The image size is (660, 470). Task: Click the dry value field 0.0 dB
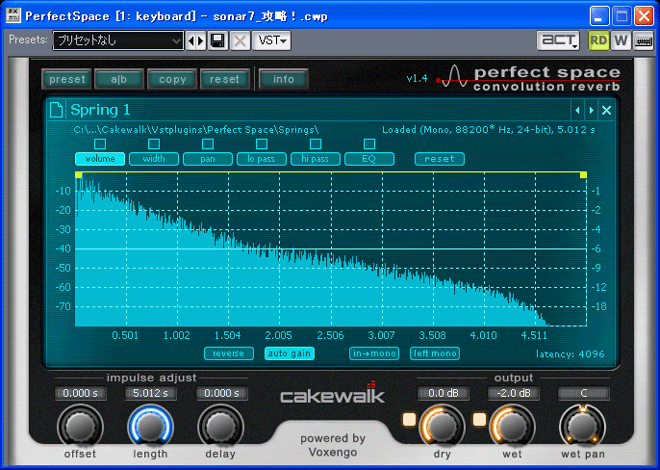click(x=443, y=393)
